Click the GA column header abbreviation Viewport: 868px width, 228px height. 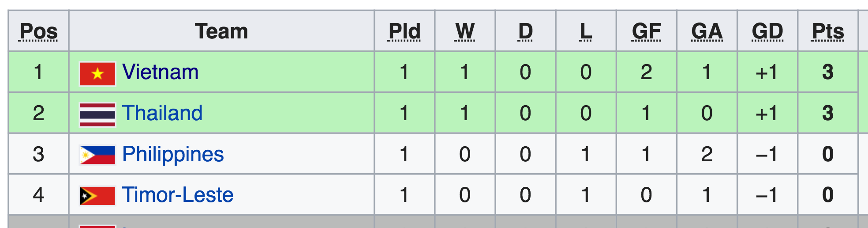tap(707, 31)
